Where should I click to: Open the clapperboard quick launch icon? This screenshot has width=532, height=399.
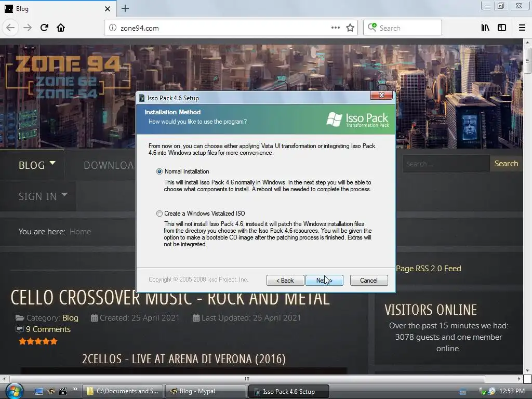[63, 392]
